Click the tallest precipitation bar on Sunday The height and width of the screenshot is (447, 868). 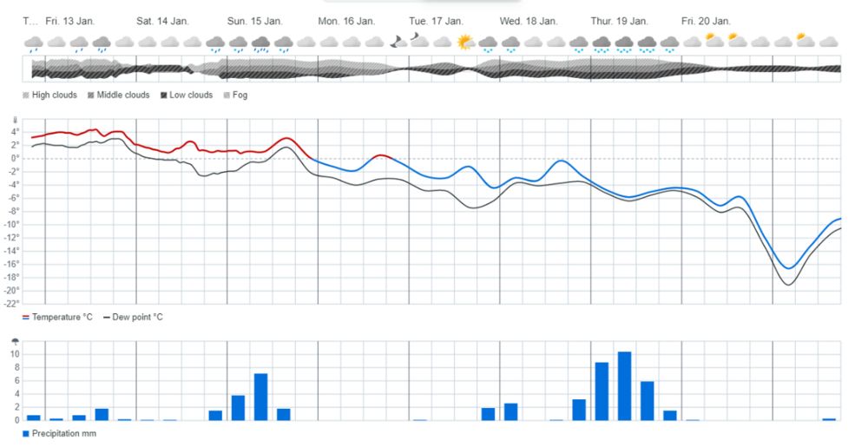tap(260, 397)
